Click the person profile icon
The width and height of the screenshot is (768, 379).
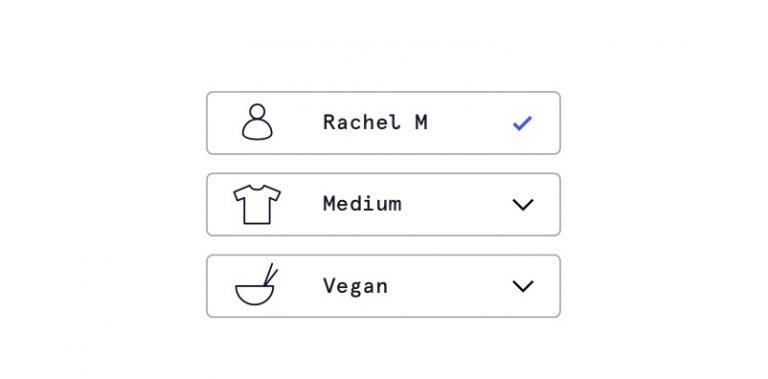pyautogui.click(x=257, y=122)
